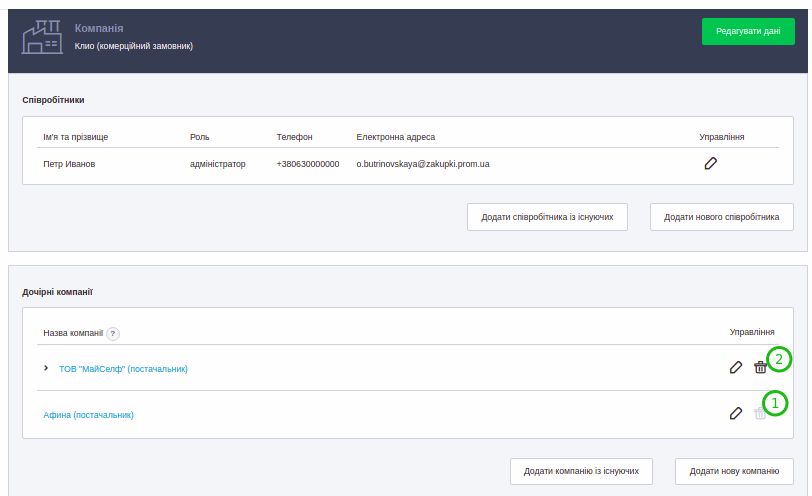The image size is (812, 496).
Task: Click the Ім'я та прізвище column header
Action: [x=76, y=137]
